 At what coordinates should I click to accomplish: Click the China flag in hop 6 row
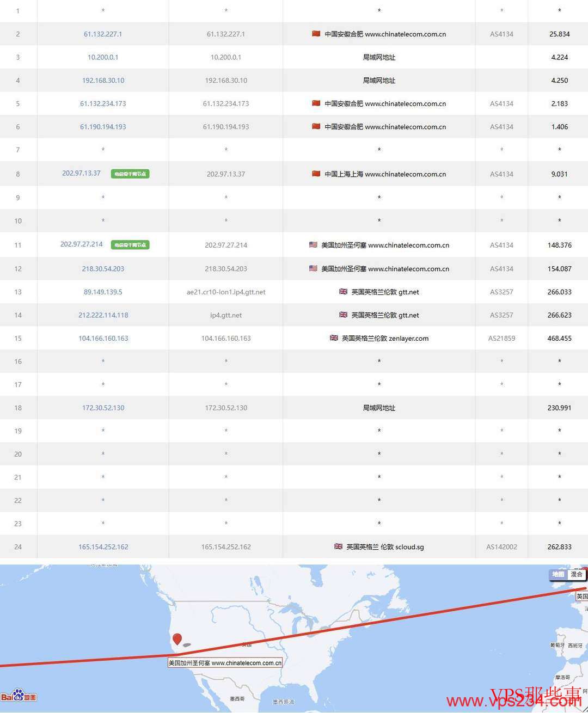(316, 127)
